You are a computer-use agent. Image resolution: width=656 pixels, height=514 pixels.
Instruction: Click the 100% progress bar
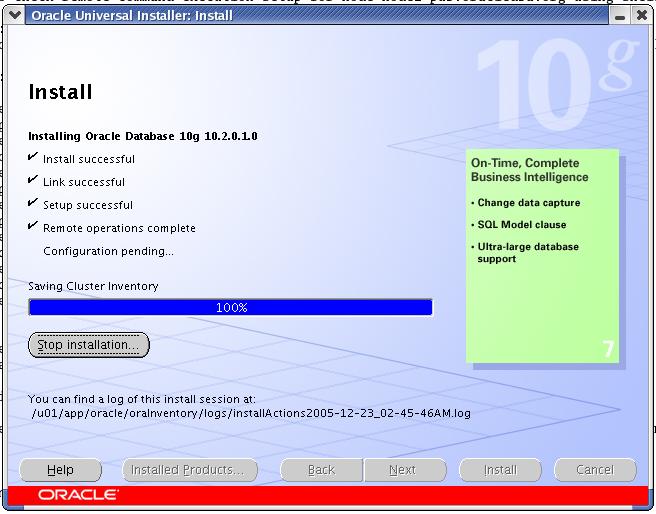tap(231, 307)
